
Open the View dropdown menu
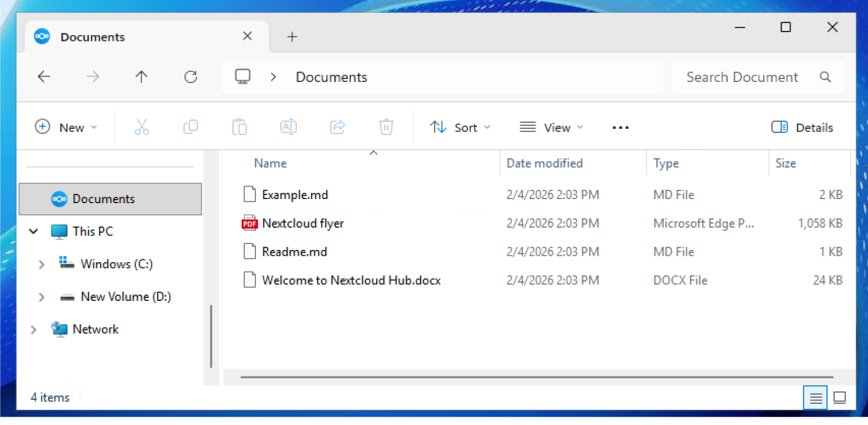pyautogui.click(x=552, y=128)
